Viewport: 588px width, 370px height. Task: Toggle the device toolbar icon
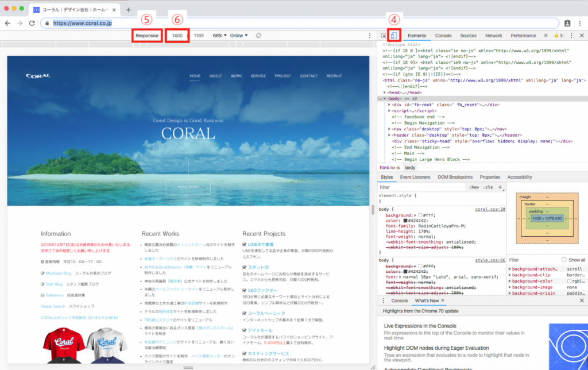coord(394,36)
